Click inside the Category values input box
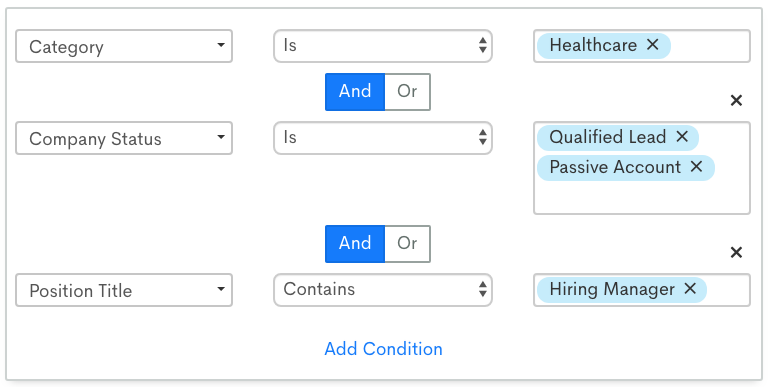Image resolution: width=768 pixels, height=387 pixels. point(710,46)
